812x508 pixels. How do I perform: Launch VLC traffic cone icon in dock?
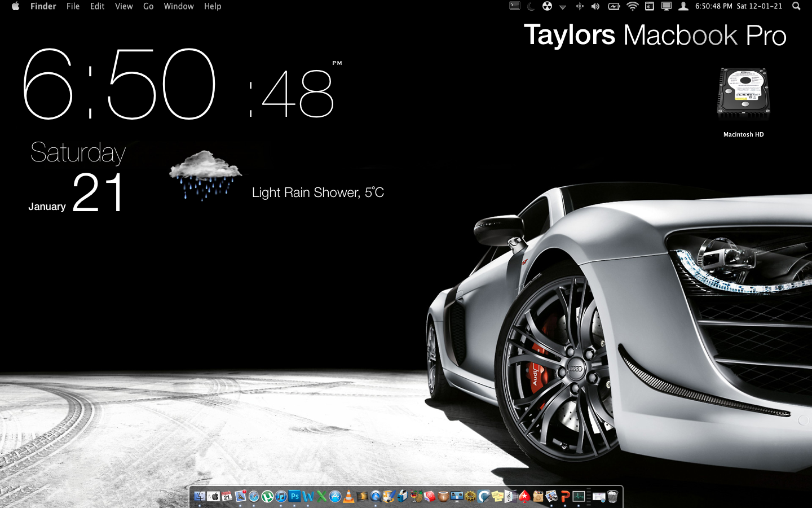click(x=348, y=496)
